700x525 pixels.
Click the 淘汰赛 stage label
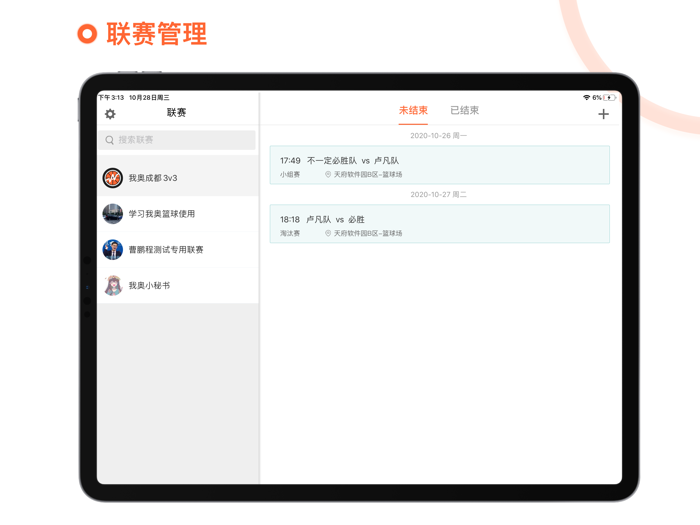point(290,233)
